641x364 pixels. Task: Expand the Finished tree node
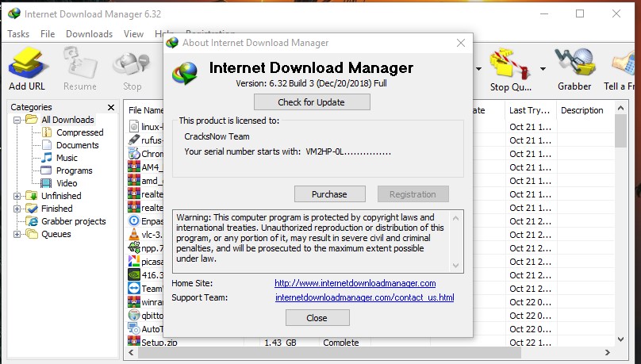click(17, 209)
